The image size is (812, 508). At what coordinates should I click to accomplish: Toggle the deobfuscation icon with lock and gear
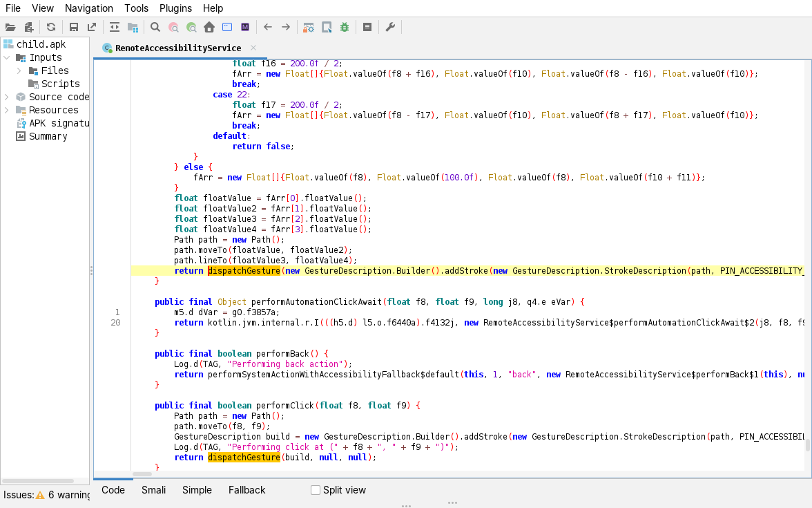[309, 28]
